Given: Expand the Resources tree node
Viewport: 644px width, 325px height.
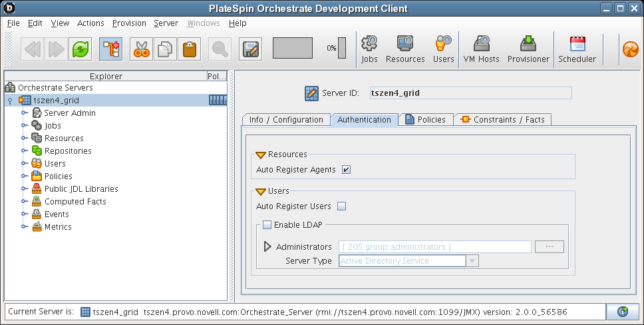Looking at the screenshot, I should click(x=25, y=139).
